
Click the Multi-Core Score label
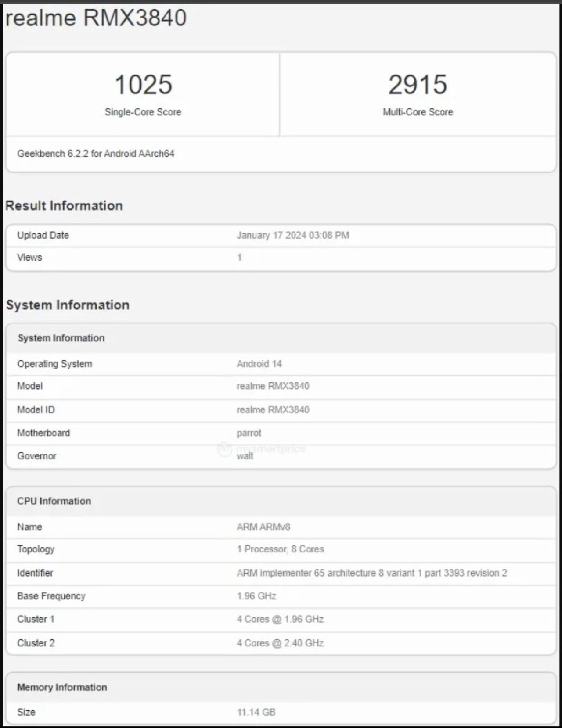point(418,112)
